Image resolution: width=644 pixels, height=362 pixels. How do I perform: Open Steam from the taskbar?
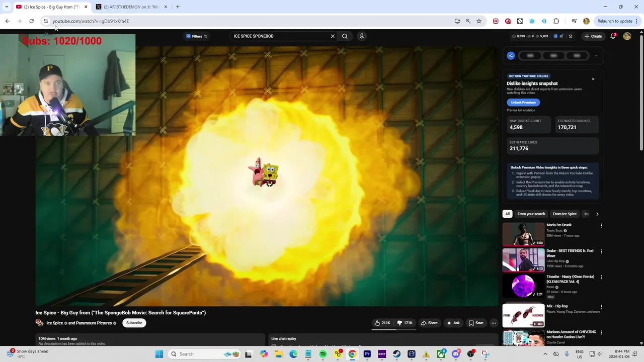(396, 354)
